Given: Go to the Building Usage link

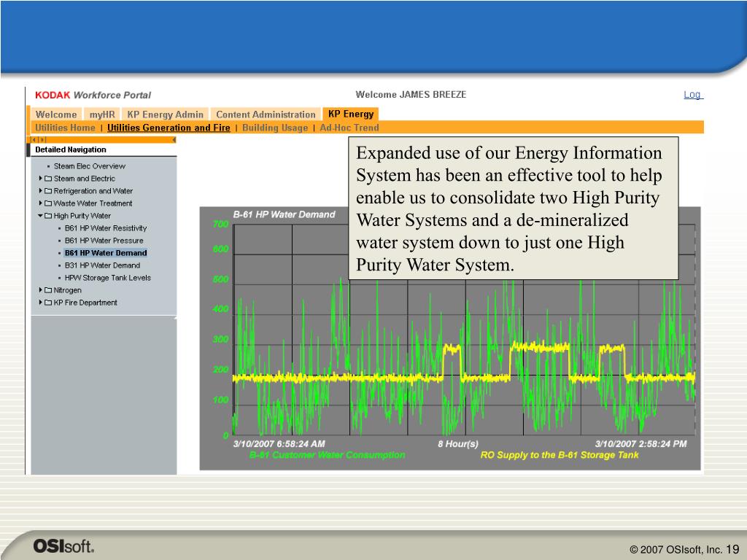Looking at the screenshot, I should point(275,128).
